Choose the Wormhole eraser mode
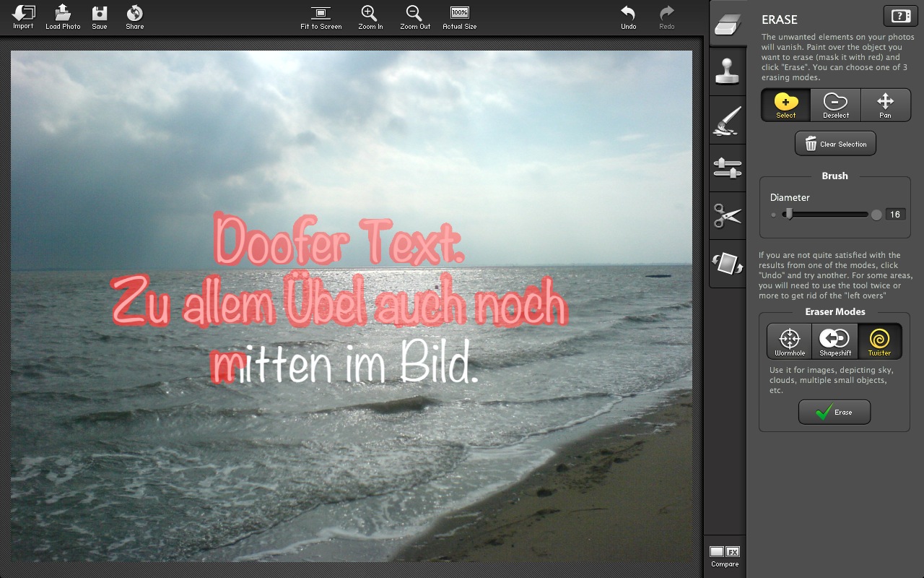Screen dimensions: 924x578 pos(789,341)
